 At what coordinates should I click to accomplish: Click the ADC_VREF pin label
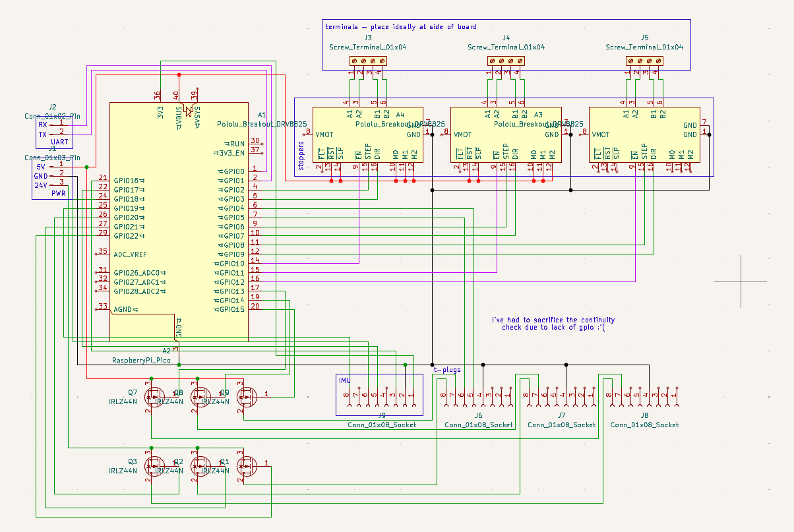[x=130, y=254]
